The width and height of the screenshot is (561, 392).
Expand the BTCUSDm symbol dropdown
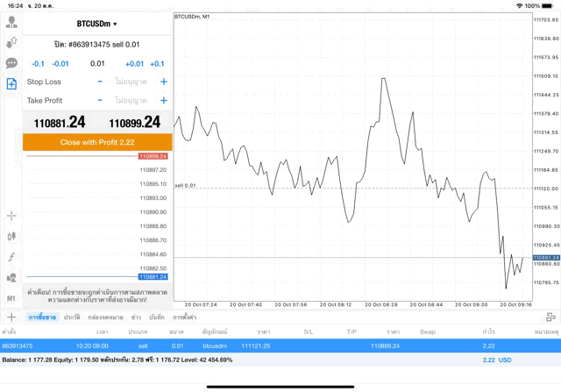click(96, 24)
